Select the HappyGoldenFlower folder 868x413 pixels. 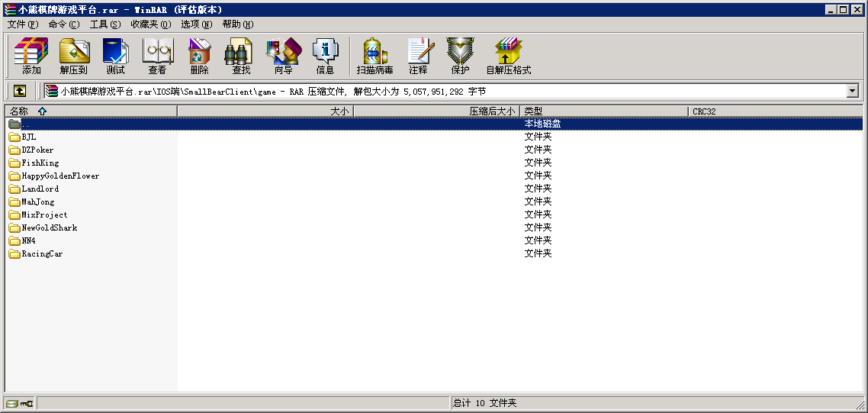tap(60, 176)
